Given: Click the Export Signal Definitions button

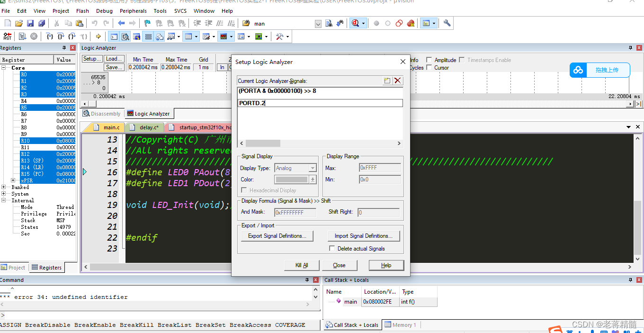Looking at the screenshot, I should (x=277, y=236).
